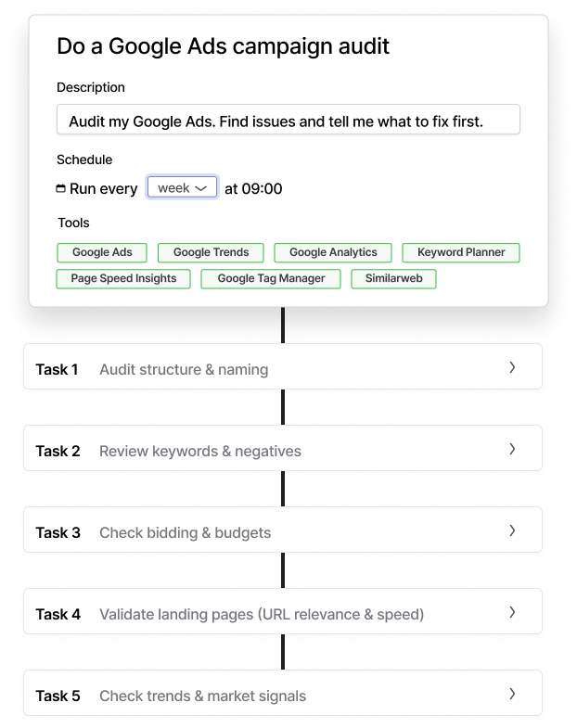Viewport: 577px width, 728px height.
Task: Select the Page Speed Insights tag
Action: click(x=123, y=278)
